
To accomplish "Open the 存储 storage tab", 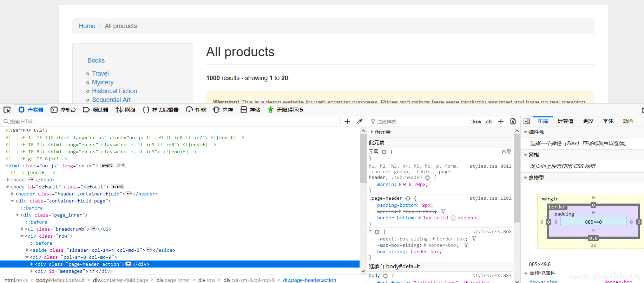I will [250, 110].
